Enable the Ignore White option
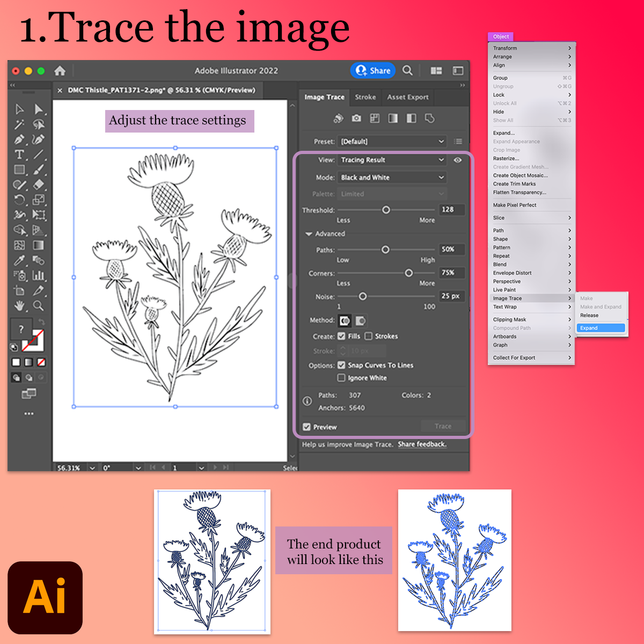644x644 pixels. click(x=342, y=378)
